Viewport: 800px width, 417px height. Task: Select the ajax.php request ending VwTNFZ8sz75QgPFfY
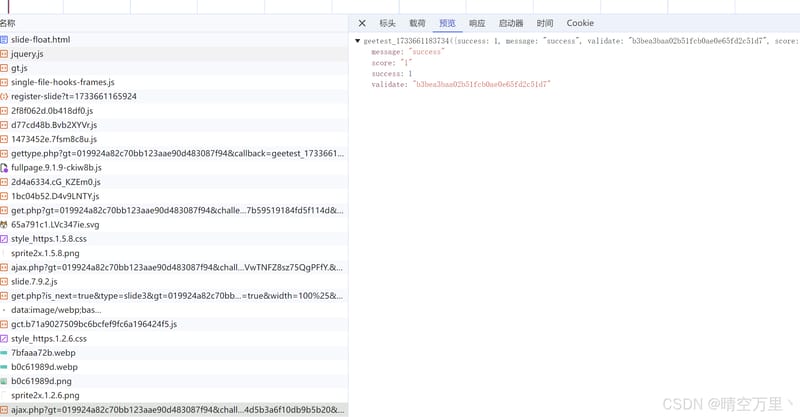tap(174, 267)
